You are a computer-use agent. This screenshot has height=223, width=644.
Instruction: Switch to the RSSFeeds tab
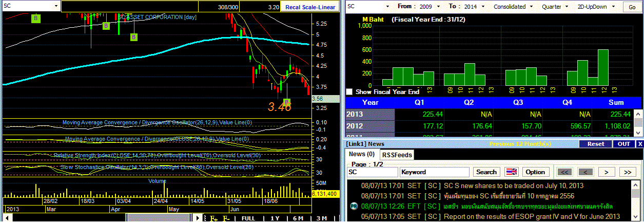point(397,155)
